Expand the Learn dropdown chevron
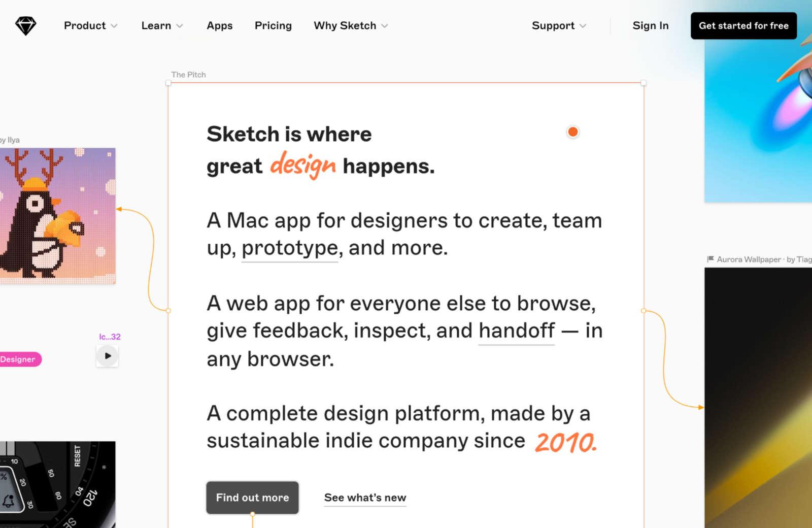812x528 pixels. (180, 26)
